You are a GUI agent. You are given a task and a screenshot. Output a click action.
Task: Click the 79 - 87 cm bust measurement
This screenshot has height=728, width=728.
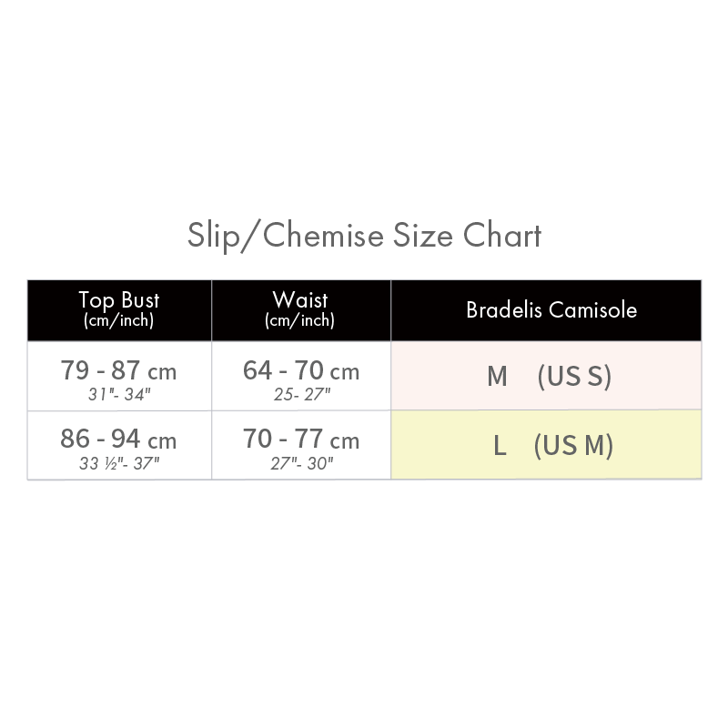[x=118, y=371]
